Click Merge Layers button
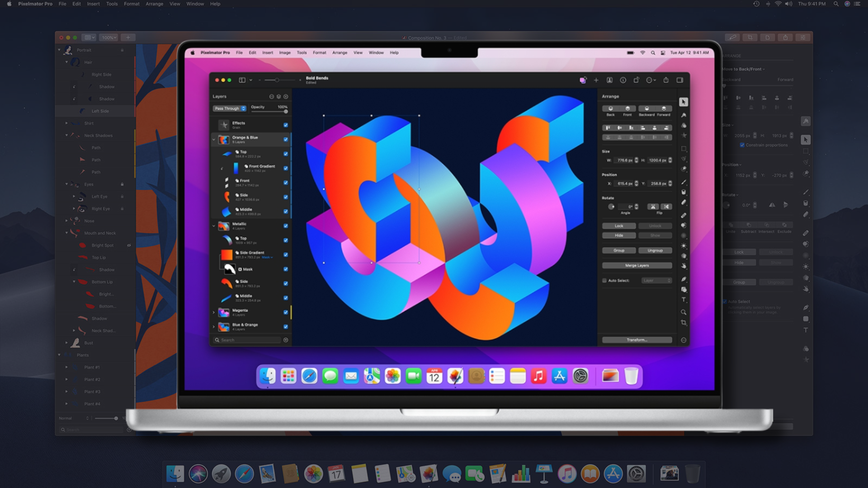The image size is (868, 488). (x=637, y=265)
